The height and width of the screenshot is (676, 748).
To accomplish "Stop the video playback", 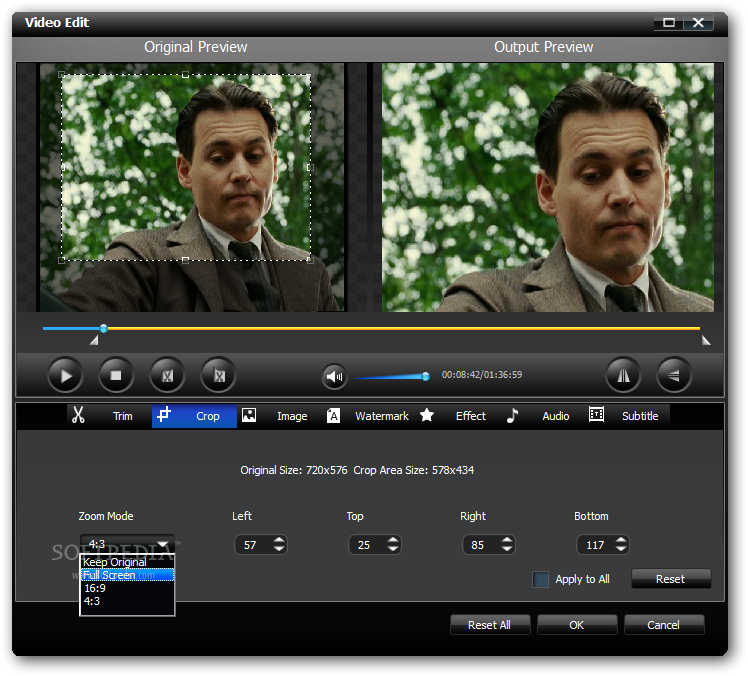I will click(116, 376).
